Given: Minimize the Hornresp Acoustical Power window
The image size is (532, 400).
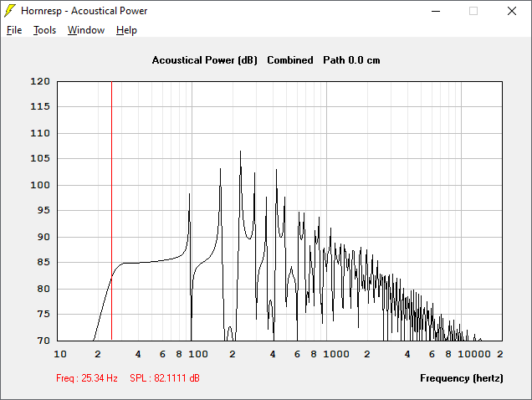Looking at the screenshot, I should [436, 11].
